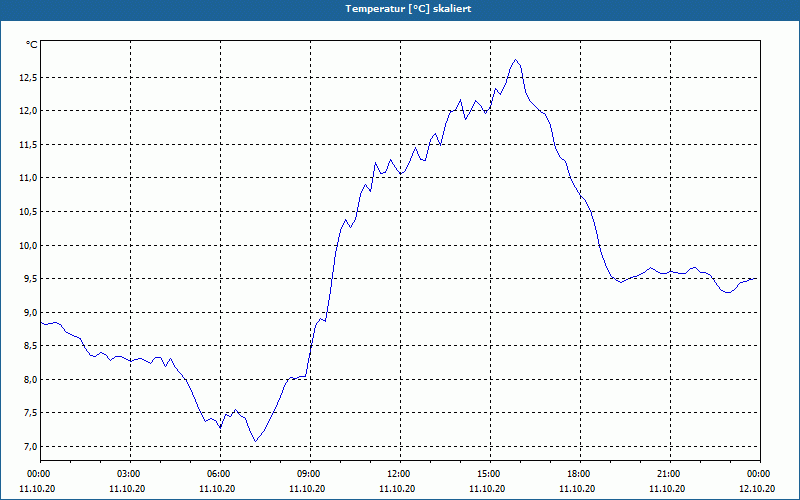Click the 09:00 time axis label

point(310,474)
